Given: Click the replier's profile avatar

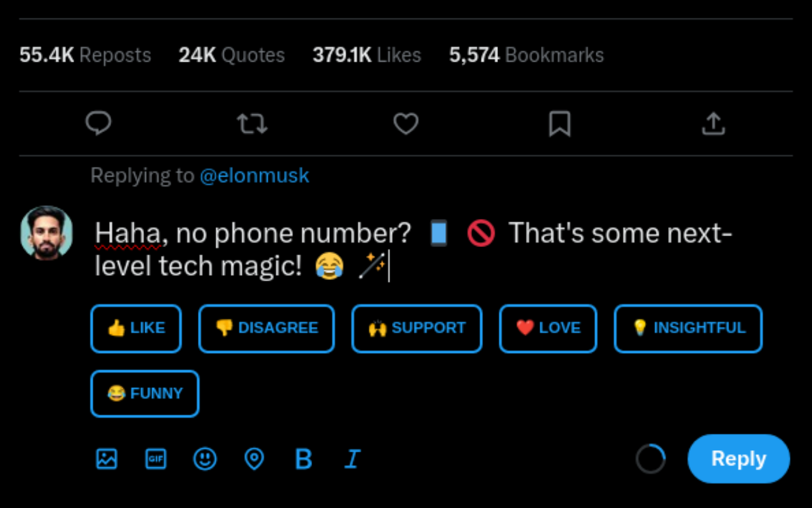Looking at the screenshot, I should point(46,233).
